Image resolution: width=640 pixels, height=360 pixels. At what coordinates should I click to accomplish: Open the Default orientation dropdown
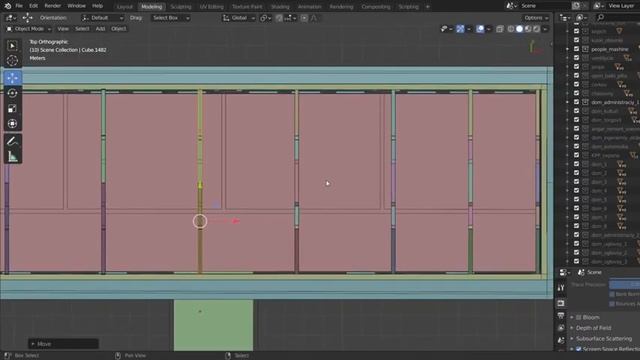102,18
